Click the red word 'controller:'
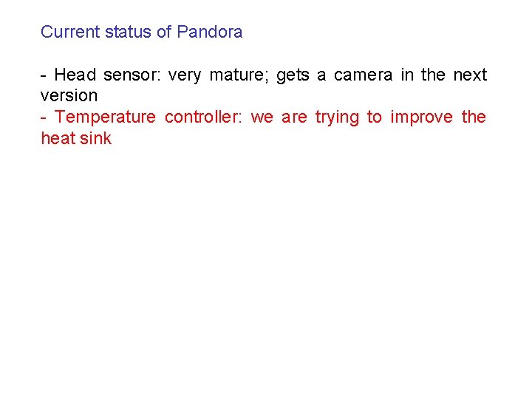 click(203, 117)
